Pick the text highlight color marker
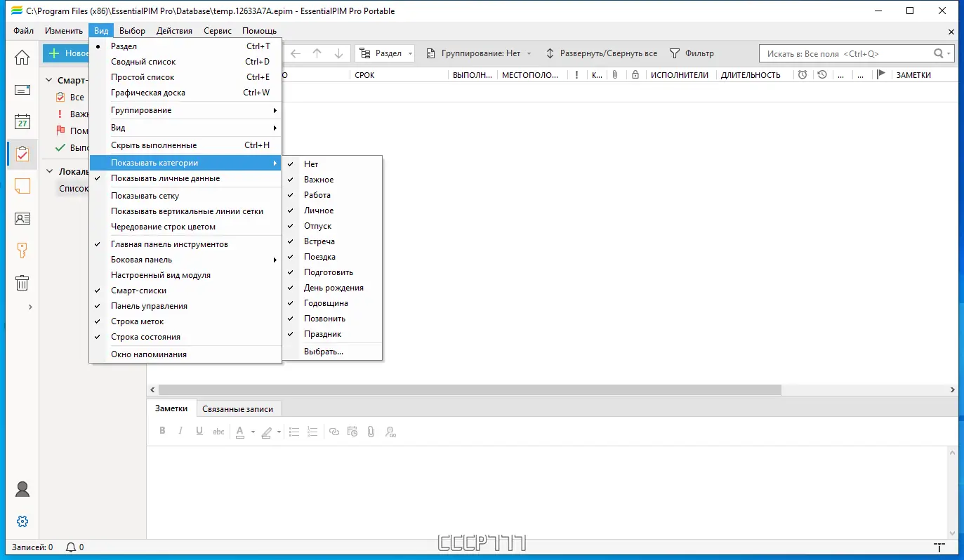The image size is (964, 560). coord(267,432)
